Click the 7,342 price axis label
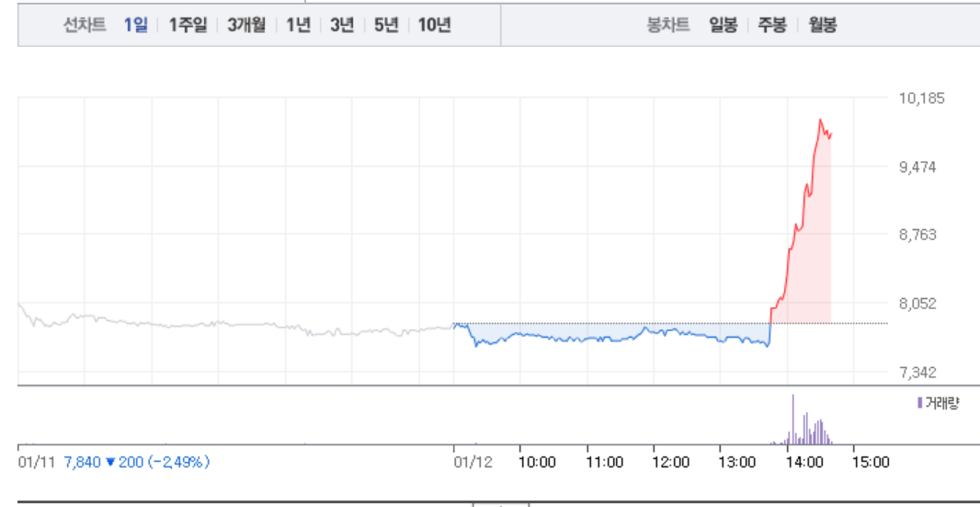 point(918,373)
